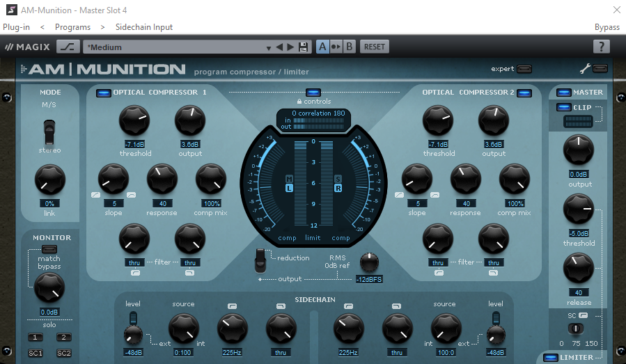Expand the preset list with the down arrow
Viewport: 626px width, 364px height.
(x=268, y=48)
